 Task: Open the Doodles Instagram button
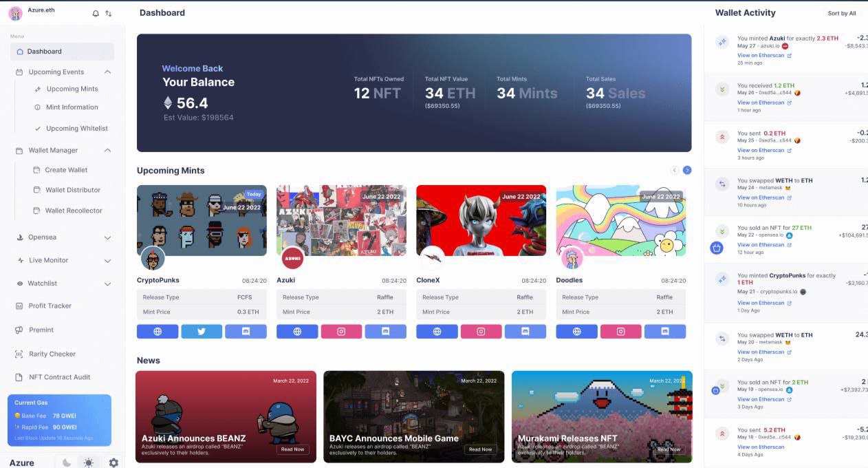[x=621, y=332]
